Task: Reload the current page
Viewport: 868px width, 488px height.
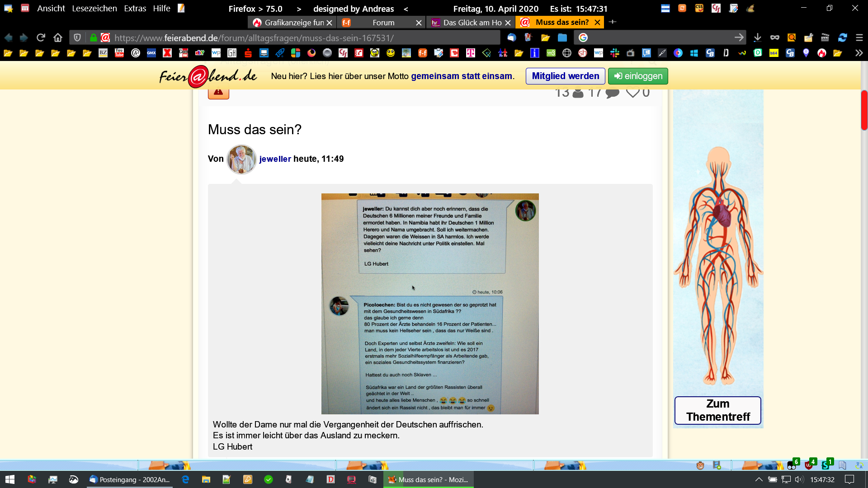Action: point(41,38)
